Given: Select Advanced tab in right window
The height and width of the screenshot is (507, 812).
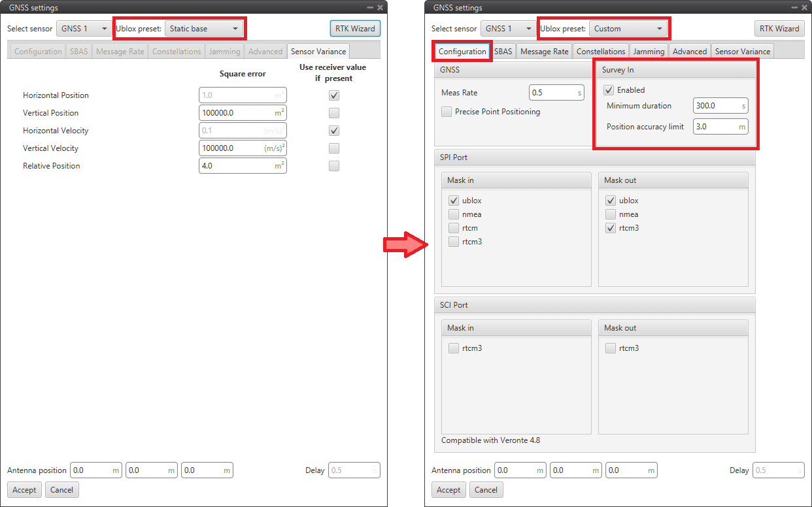Looking at the screenshot, I should coord(690,52).
